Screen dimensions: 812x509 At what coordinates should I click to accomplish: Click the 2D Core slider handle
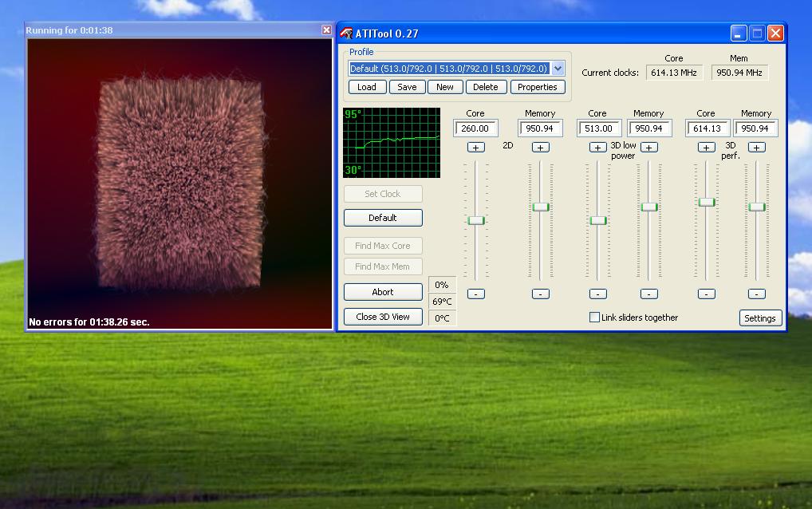(x=476, y=220)
